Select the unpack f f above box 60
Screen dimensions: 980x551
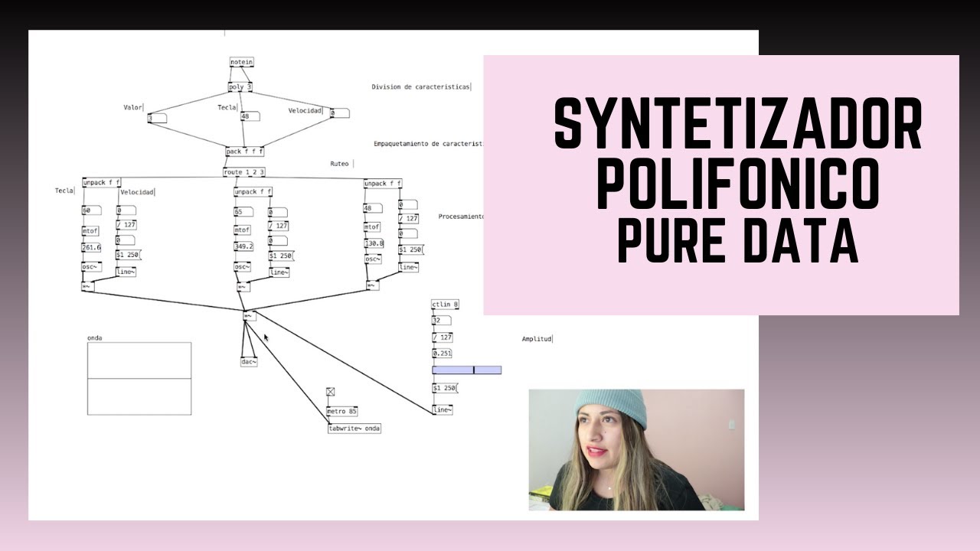point(101,183)
